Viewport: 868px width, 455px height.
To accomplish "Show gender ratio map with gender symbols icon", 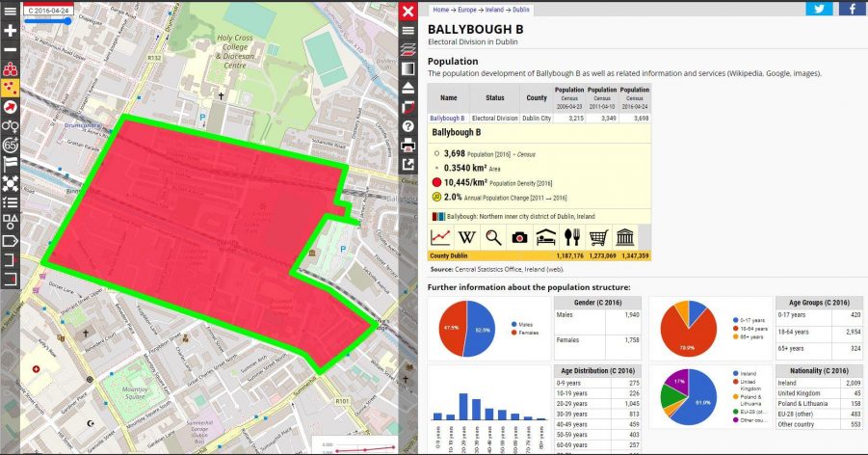I will click(10, 126).
